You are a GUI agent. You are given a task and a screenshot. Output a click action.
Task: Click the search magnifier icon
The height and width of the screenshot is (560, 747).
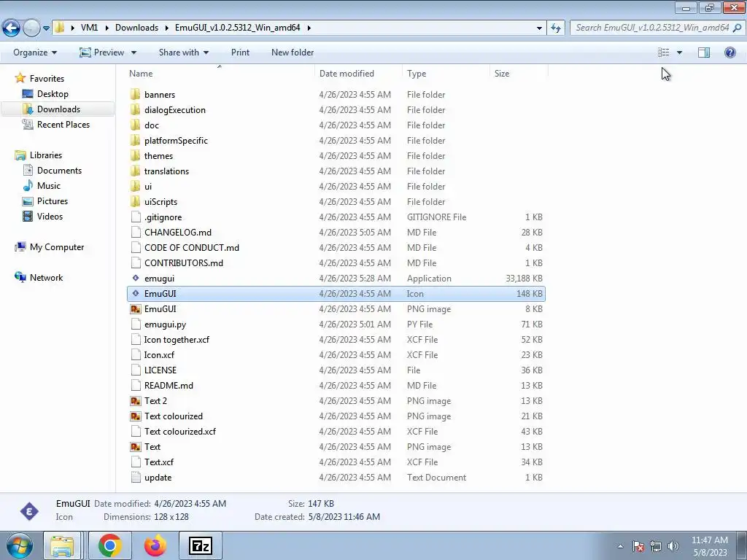(x=737, y=28)
